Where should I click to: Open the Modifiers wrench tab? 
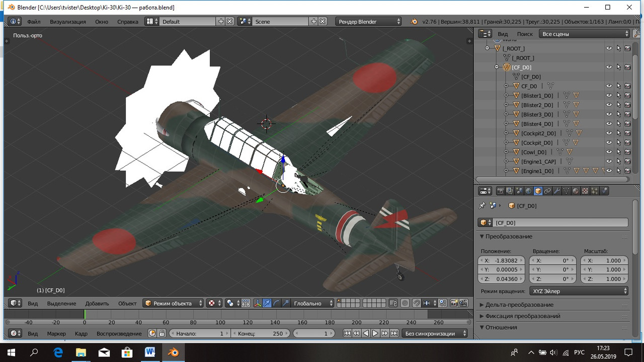(557, 191)
